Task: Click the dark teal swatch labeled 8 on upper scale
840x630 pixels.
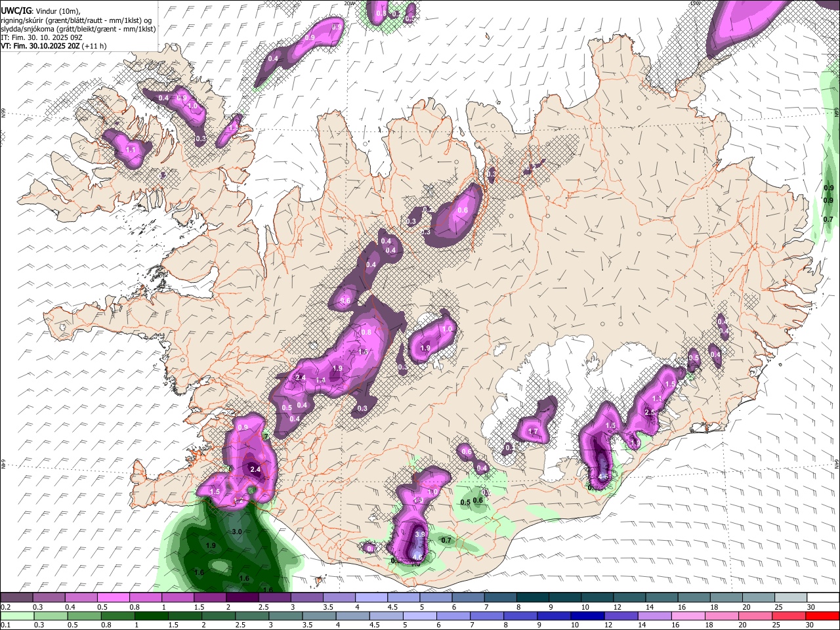Action: 533,597
